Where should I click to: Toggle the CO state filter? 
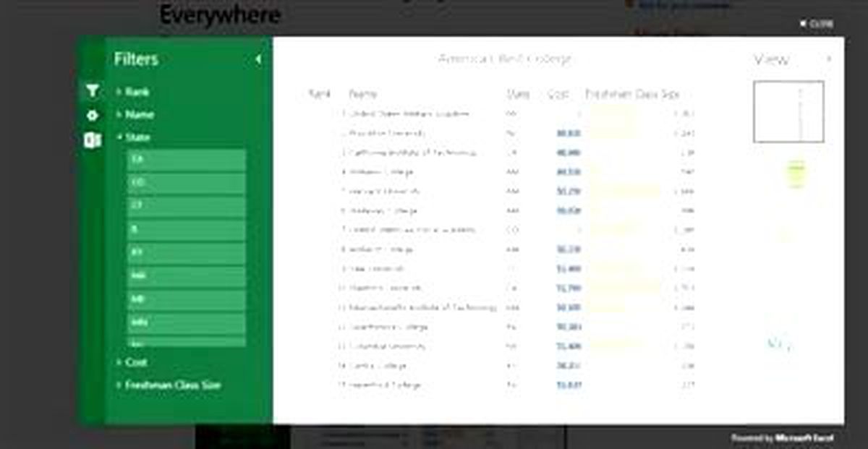(187, 183)
